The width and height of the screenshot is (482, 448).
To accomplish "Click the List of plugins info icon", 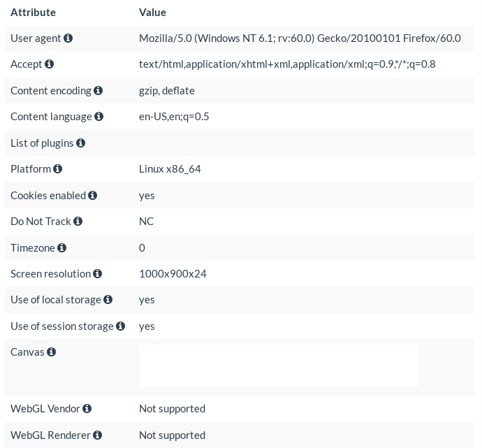I will pos(80,143).
